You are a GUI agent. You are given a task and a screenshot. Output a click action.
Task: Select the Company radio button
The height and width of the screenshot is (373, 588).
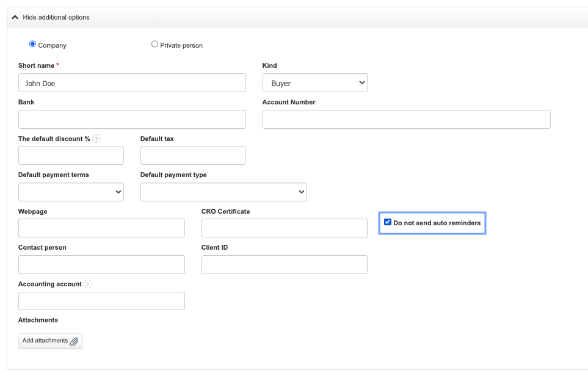click(x=33, y=45)
